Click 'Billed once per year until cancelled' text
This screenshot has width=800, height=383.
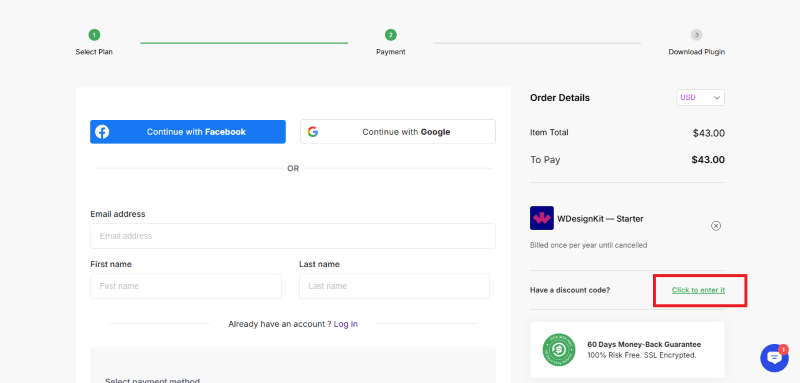[588, 245]
